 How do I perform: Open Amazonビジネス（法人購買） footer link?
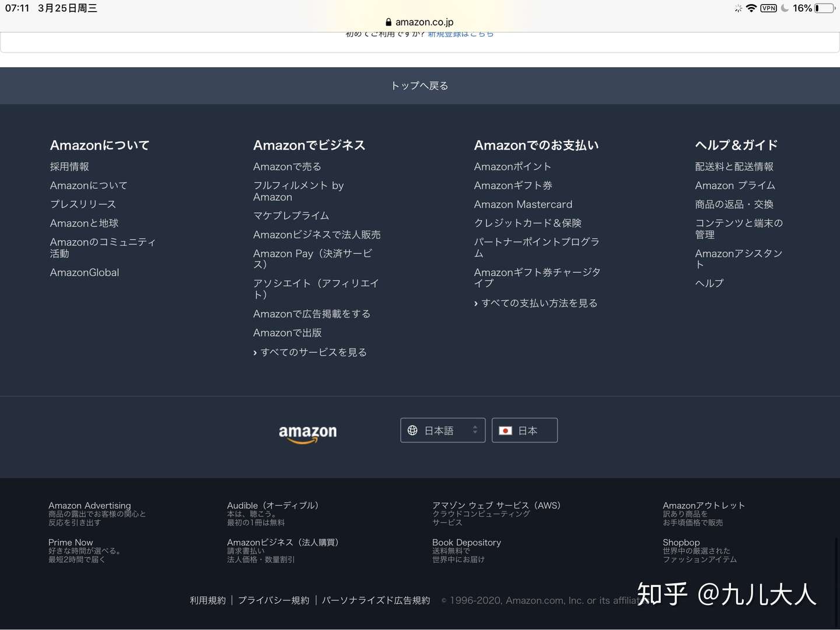pyautogui.click(x=283, y=542)
